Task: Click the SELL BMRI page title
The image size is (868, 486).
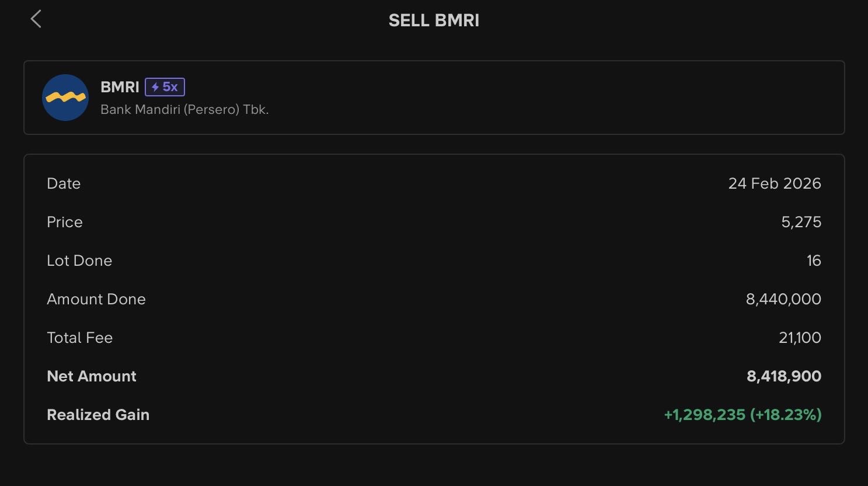Action: point(434,20)
